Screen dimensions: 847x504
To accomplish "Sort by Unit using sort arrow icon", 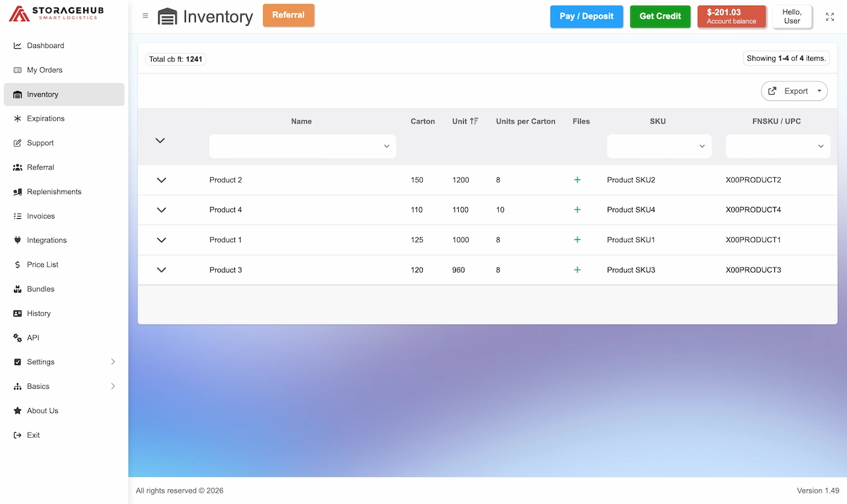I will pos(474,121).
